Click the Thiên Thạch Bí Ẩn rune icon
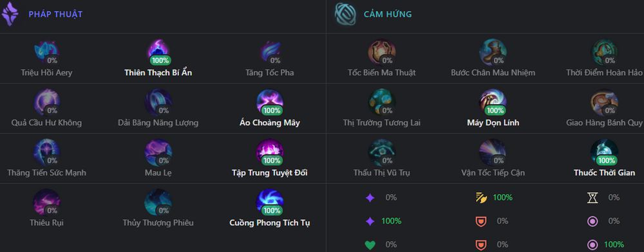Viewport: 644px width, 252px height. pos(158,52)
